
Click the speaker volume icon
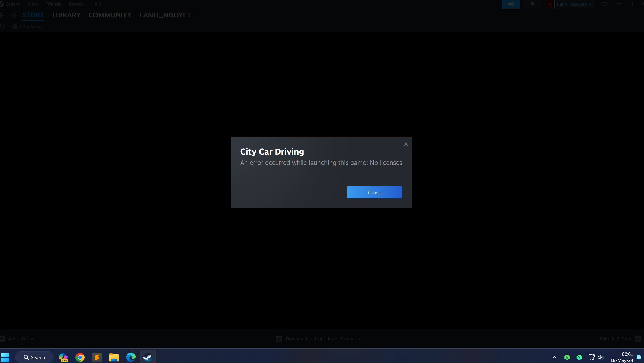[x=600, y=357]
